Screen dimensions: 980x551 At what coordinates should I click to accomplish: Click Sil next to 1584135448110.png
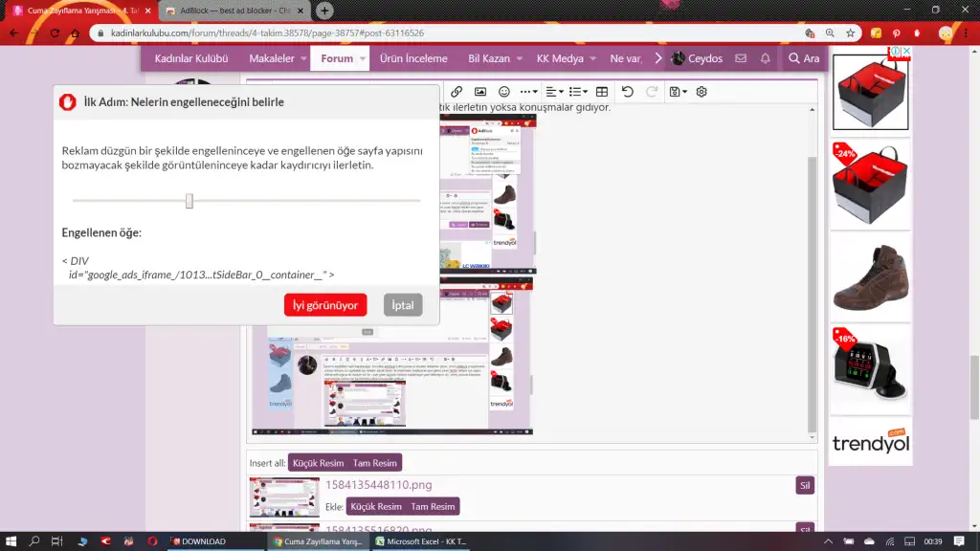click(805, 485)
